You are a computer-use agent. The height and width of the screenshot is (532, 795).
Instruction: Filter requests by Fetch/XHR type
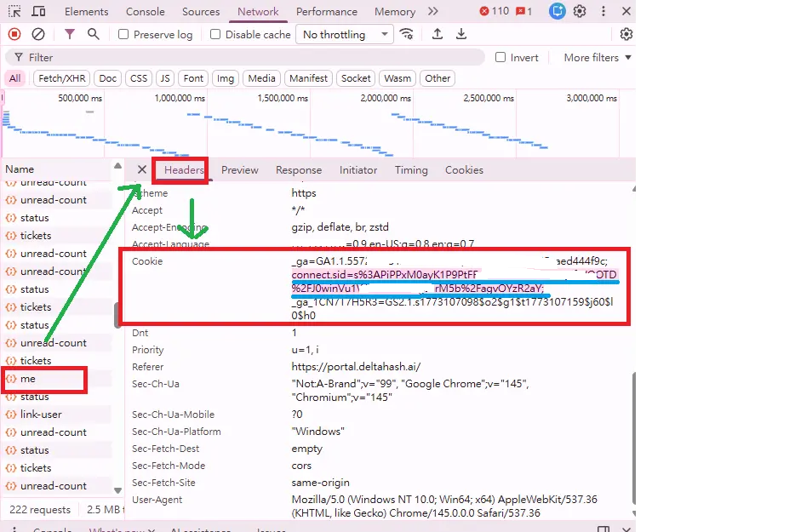pos(61,78)
